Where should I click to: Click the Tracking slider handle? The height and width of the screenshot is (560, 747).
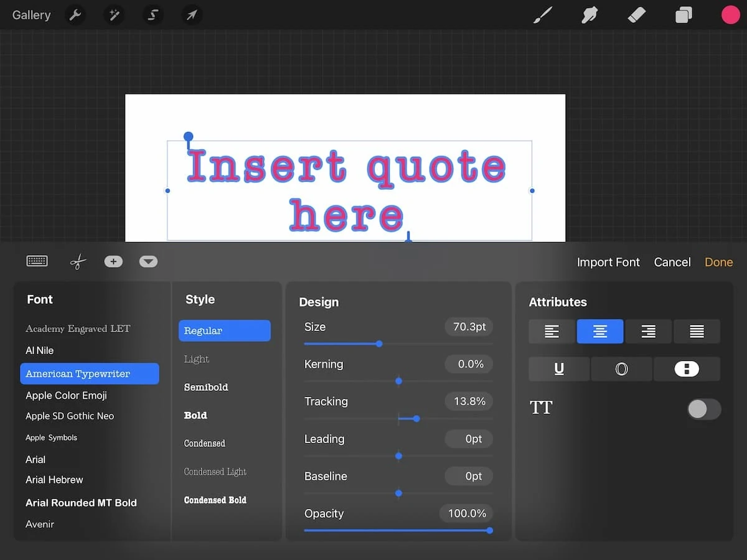tap(416, 419)
